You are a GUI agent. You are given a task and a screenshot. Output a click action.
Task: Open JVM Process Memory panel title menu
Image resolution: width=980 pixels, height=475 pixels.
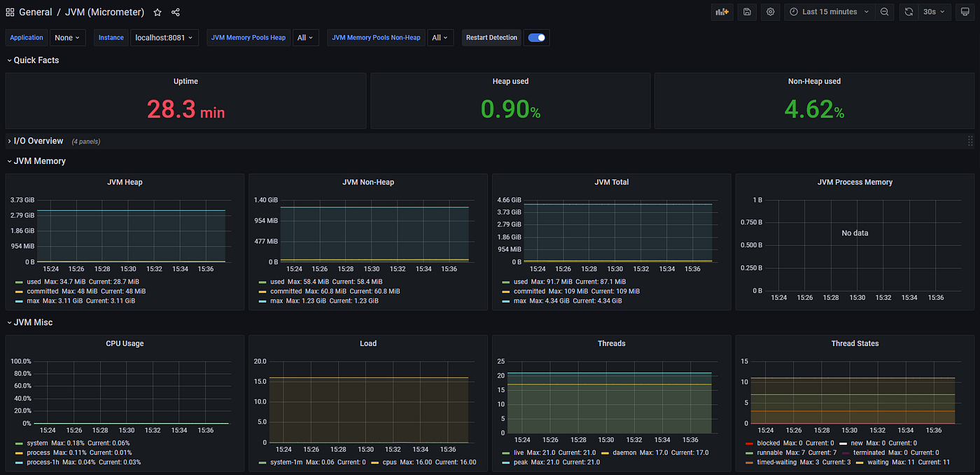click(x=855, y=182)
